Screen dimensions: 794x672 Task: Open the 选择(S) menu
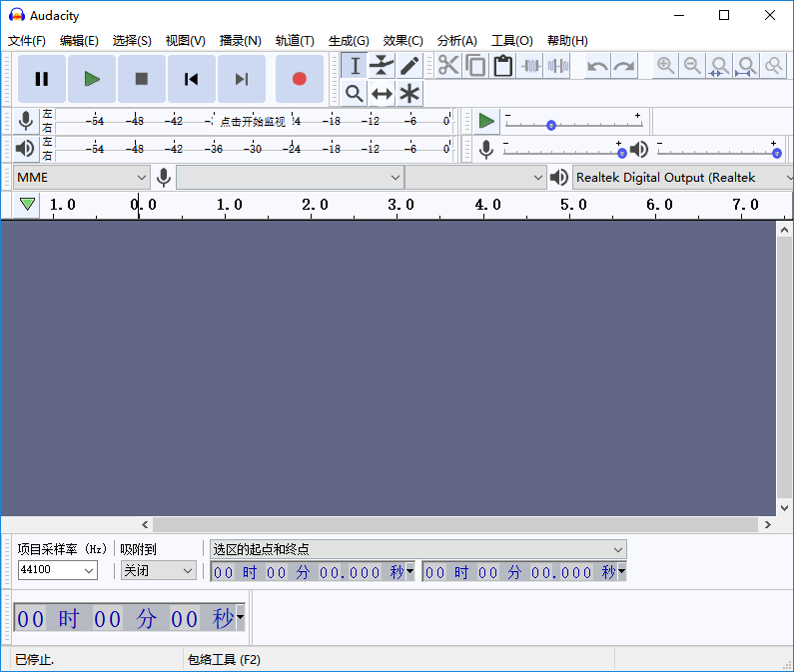point(132,41)
